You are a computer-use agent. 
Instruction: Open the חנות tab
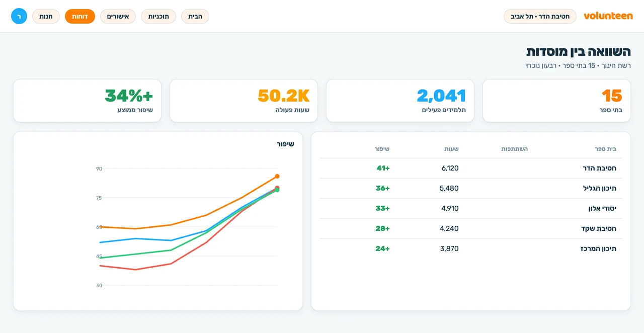coord(46,16)
